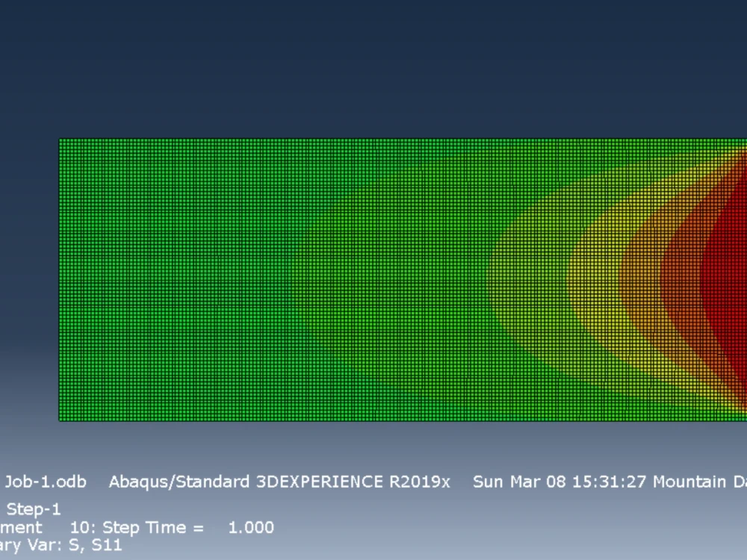Click the 'Sun Mar 08 15:31:27' timestamp text
747x560 pixels.
(560, 482)
